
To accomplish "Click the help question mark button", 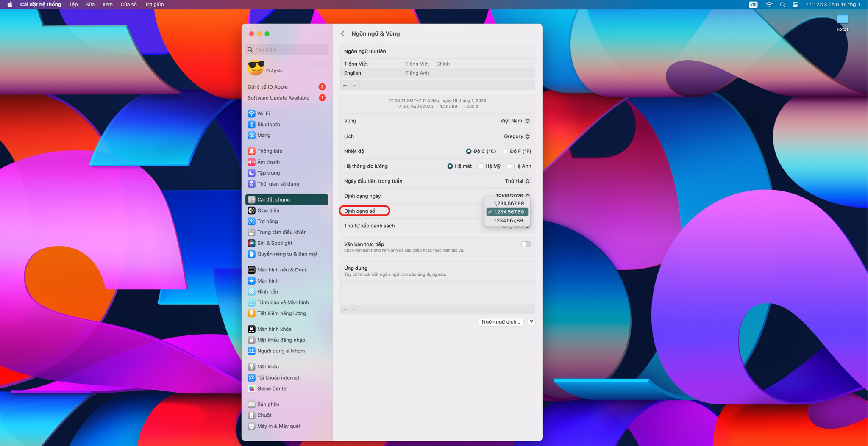I will click(x=531, y=322).
